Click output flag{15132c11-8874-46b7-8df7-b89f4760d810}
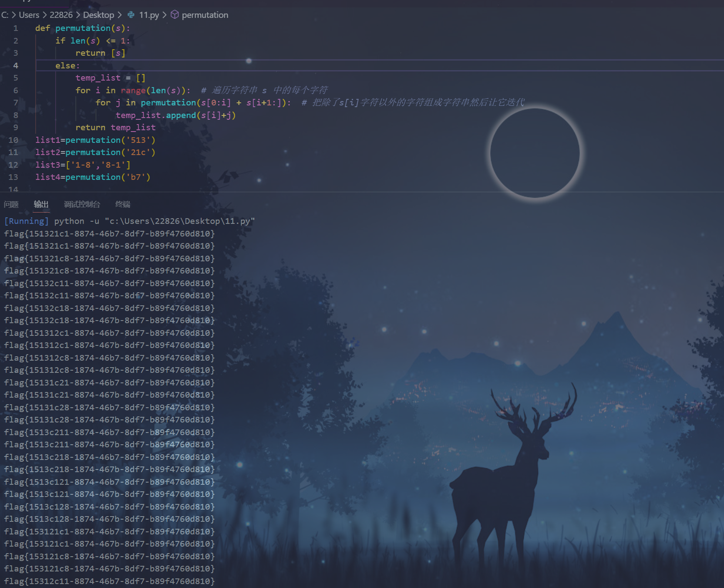 [x=109, y=283]
